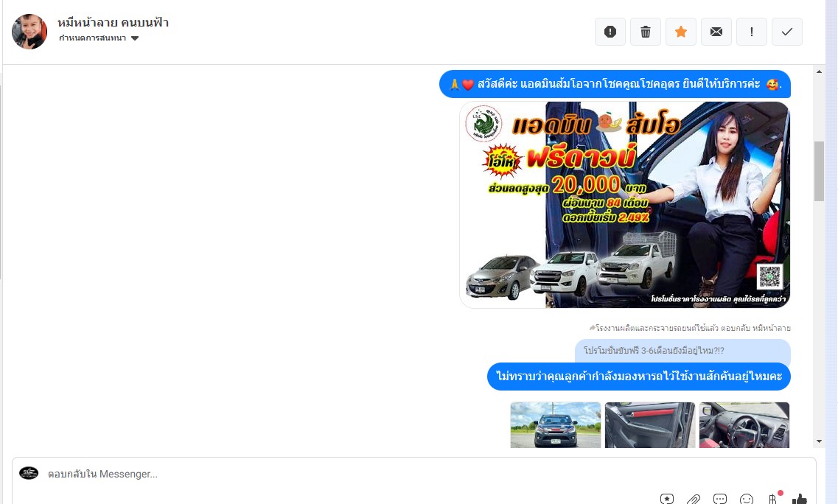Attach a file with paperclip icon
Image resolution: width=838 pixels, height=504 pixels.
[x=693, y=499]
